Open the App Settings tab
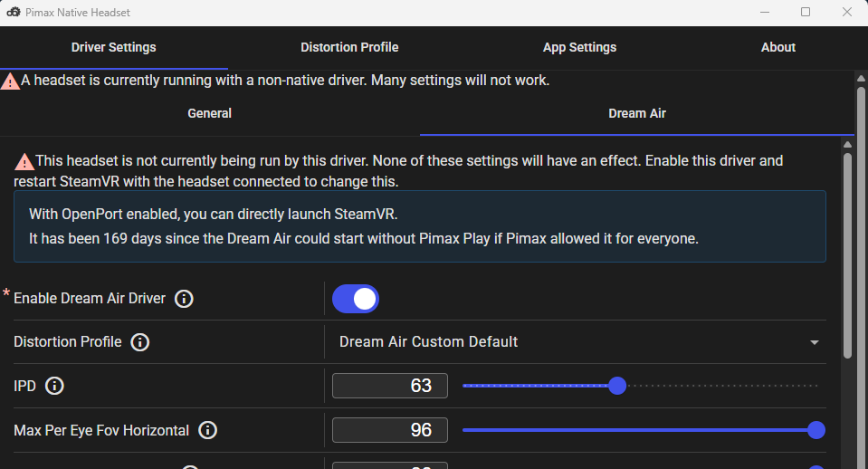 [x=579, y=48]
